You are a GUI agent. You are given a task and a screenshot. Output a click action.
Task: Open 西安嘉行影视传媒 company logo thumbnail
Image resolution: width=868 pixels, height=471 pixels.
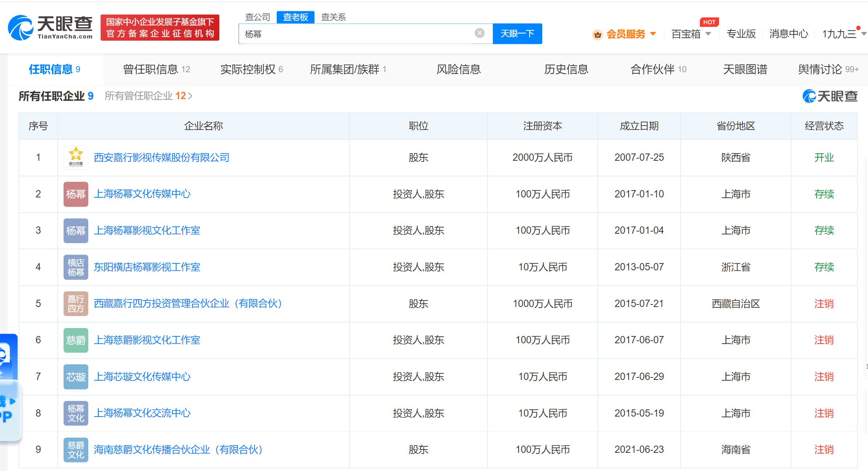click(x=76, y=157)
